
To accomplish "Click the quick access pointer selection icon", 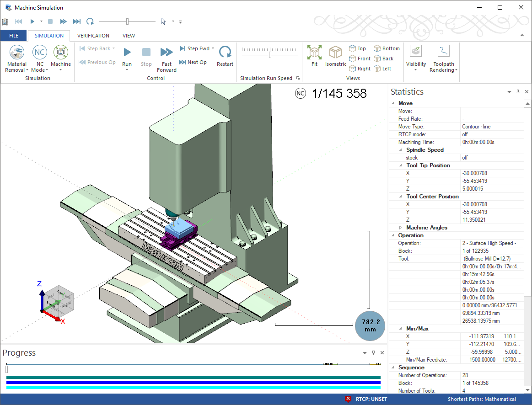I will click(164, 21).
